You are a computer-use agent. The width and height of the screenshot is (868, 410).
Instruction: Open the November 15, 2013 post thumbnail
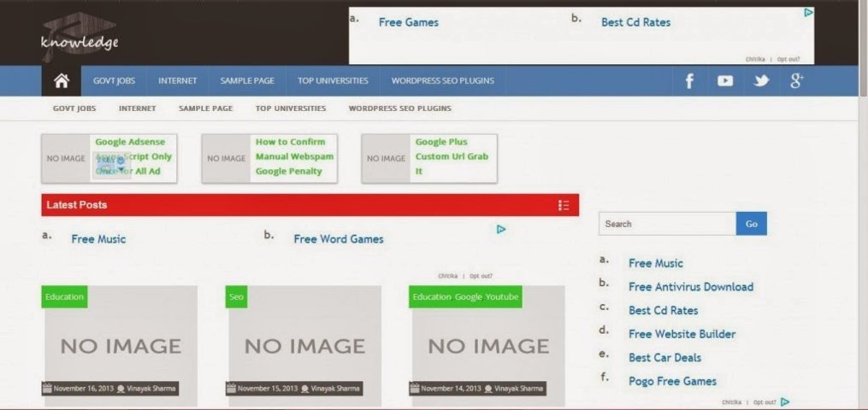pyautogui.click(x=305, y=346)
